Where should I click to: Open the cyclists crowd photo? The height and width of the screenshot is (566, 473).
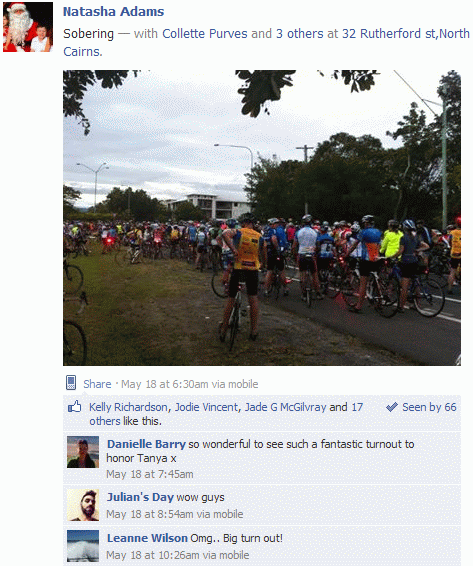pyautogui.click(x=262, y=218)
